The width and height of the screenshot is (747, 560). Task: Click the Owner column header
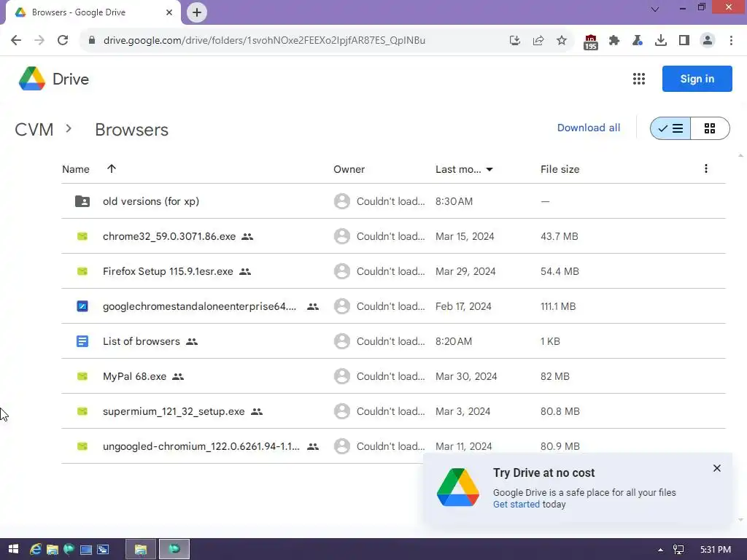(x=349, y=169)
